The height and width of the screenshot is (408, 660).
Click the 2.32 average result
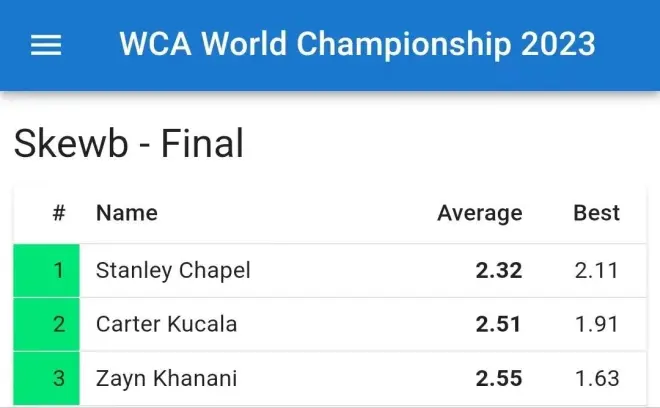tap(499, 270)
